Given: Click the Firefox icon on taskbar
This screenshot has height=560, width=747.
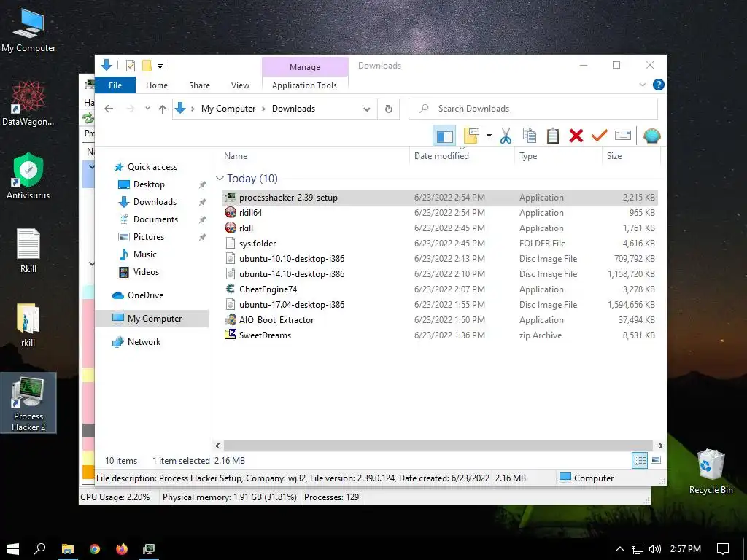Looking at the screenshot, I should pyautogui.click(x=122, y=549).
